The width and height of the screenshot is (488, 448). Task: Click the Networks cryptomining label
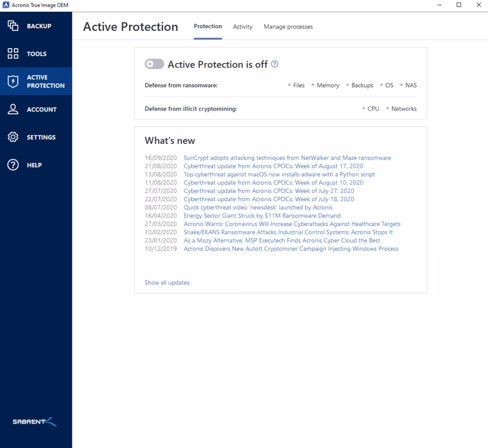[404, 109]
